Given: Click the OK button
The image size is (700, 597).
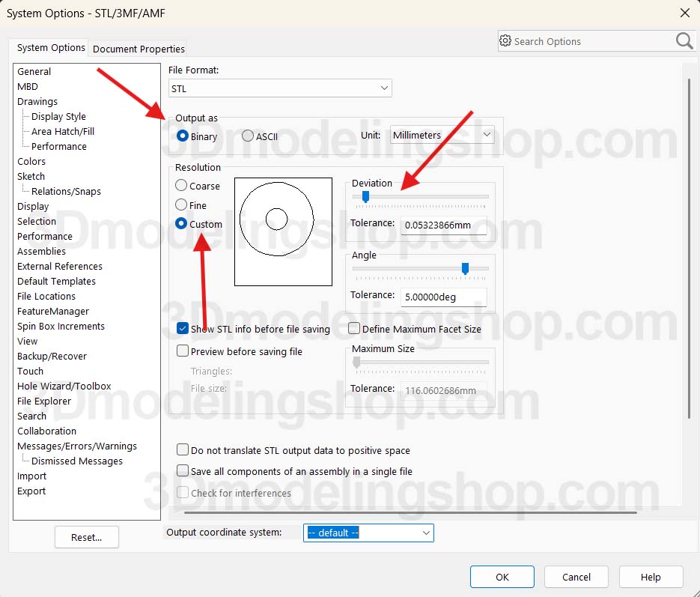Looking at the screenshot, I should pos(502,577).
